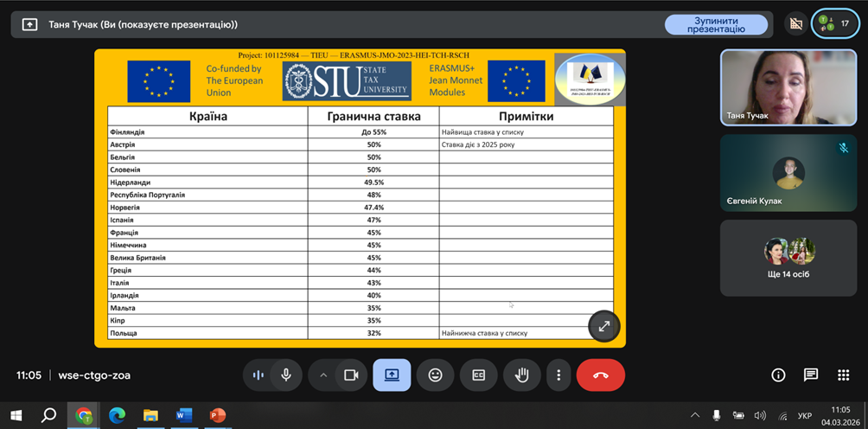Open the activities grid icon
Screen dimensions: 868x429
(843, 375)
